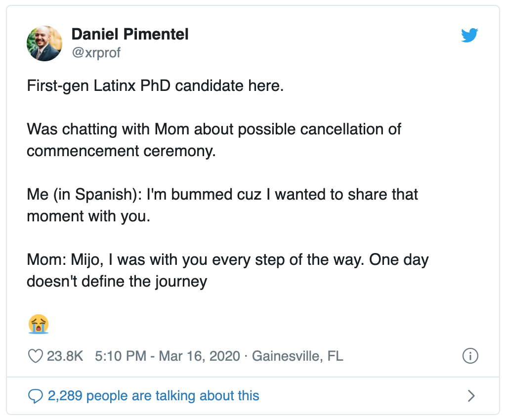Viewport: 505px width, 420px height.
Task: Open Daniel Pimentel's profile picture
Action: (44, 43)
